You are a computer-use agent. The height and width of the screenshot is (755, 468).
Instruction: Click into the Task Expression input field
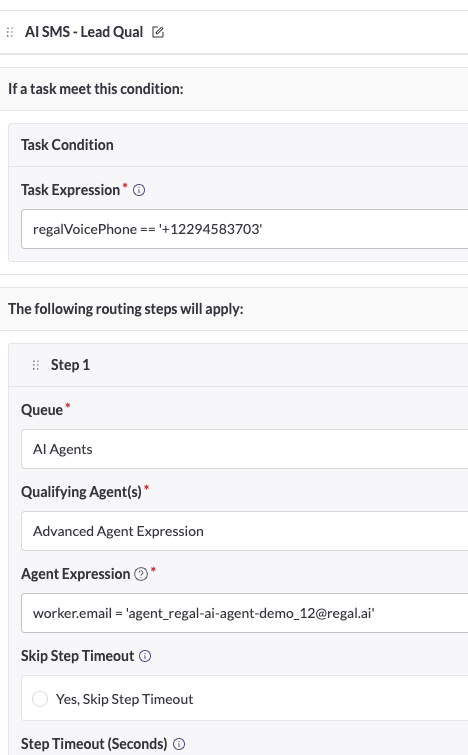coord(245,229)
